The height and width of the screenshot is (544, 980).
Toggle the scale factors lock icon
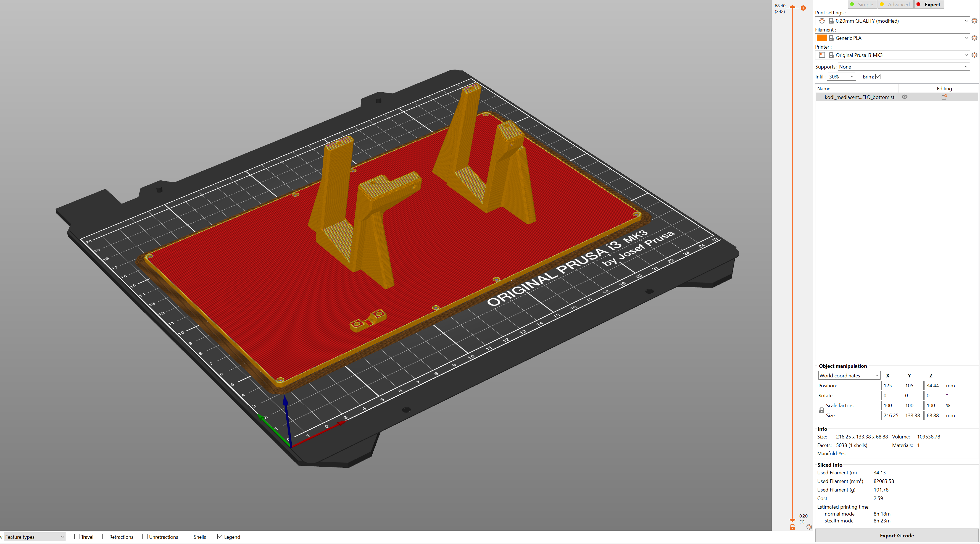pos(821,411)
